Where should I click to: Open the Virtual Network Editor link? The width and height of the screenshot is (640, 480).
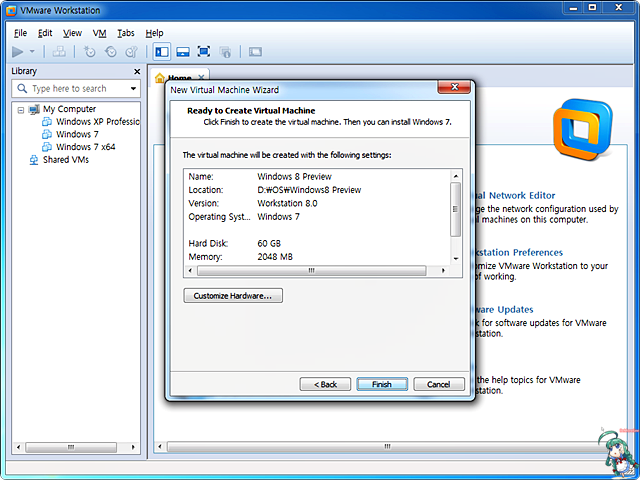(x=515, y=196)
